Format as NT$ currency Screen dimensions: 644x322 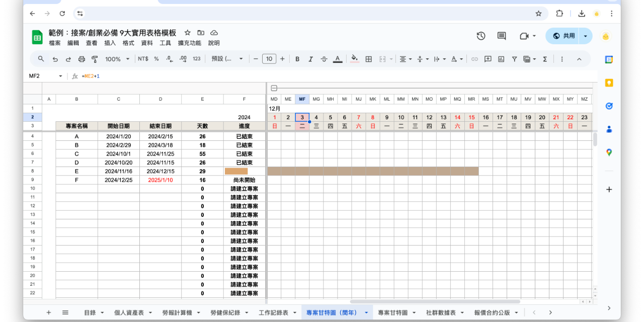click(143, 59)
